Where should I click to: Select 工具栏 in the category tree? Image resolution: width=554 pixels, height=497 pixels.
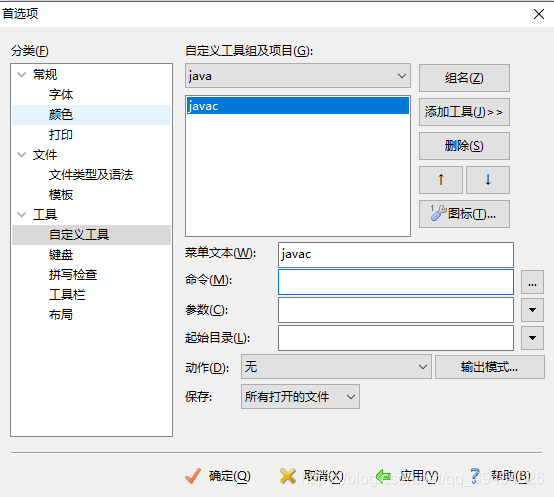pos(67,295)
